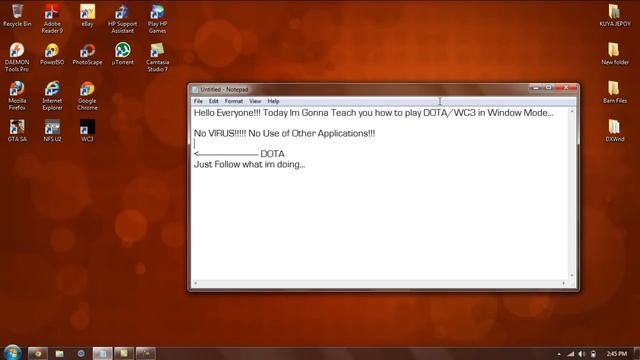The width and height of the screenshot is (640, 360).
Task: Select the KUYA JEPOY folder
Action: pos(615,15)
